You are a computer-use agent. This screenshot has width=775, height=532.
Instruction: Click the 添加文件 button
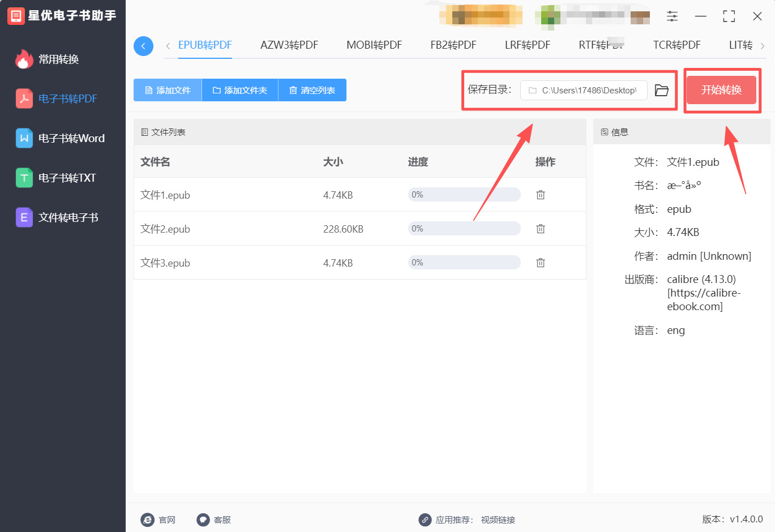click(x=168, y=90)
